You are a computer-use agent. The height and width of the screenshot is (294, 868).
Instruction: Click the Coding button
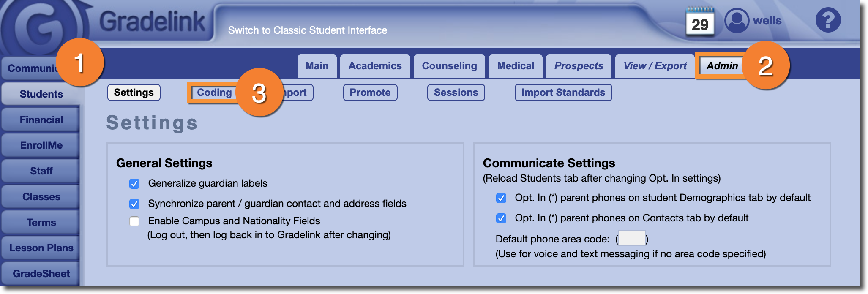click(214, 93)
